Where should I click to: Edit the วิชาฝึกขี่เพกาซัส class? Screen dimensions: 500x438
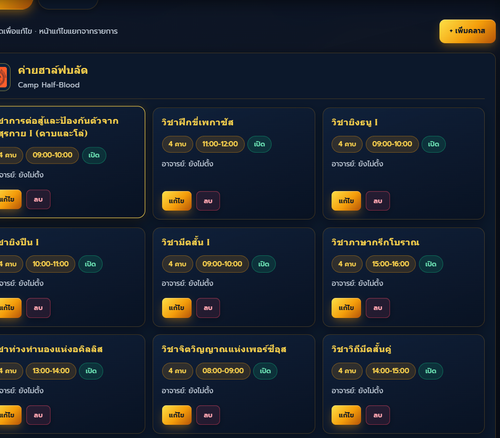tap(177, 201)
